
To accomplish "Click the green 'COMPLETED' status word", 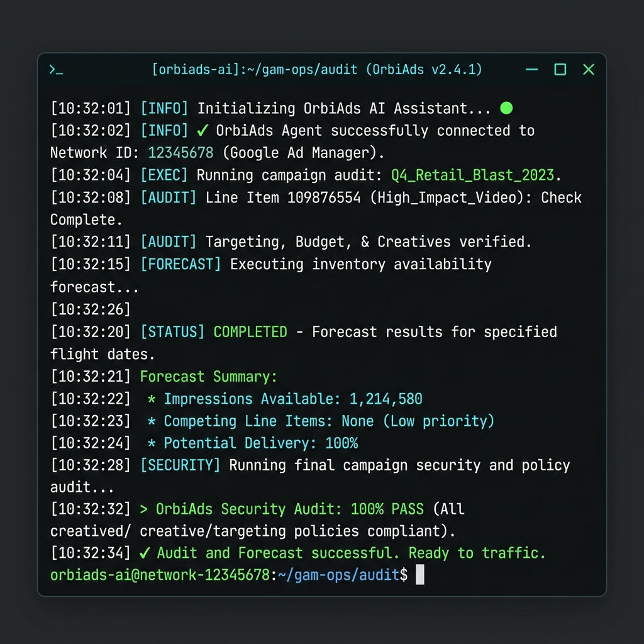I will [x=250, y=332].
